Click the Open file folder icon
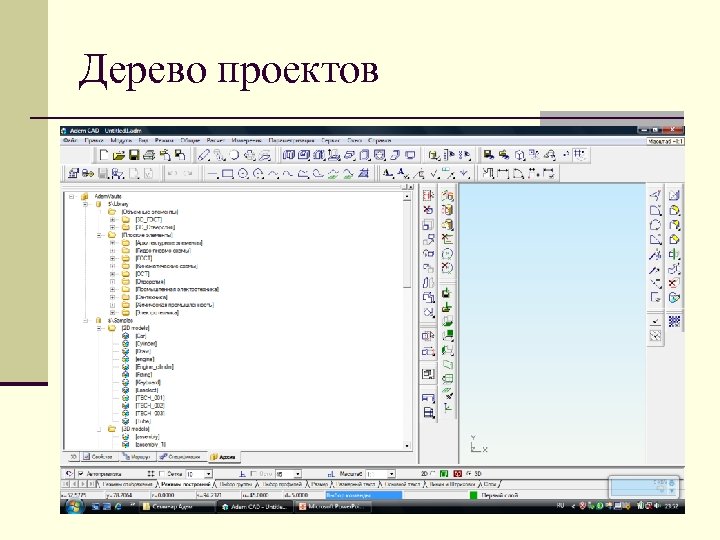 [119, 155]
